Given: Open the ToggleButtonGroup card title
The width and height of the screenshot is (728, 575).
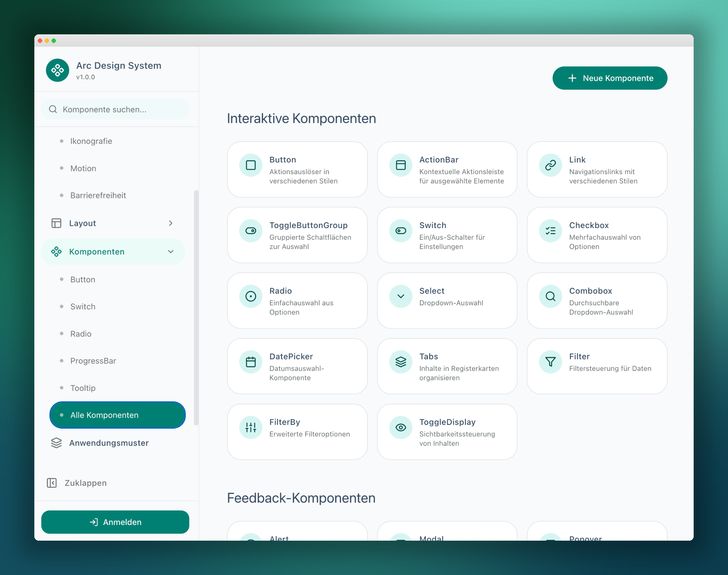Looking at the screenshot, I should 308,225.
